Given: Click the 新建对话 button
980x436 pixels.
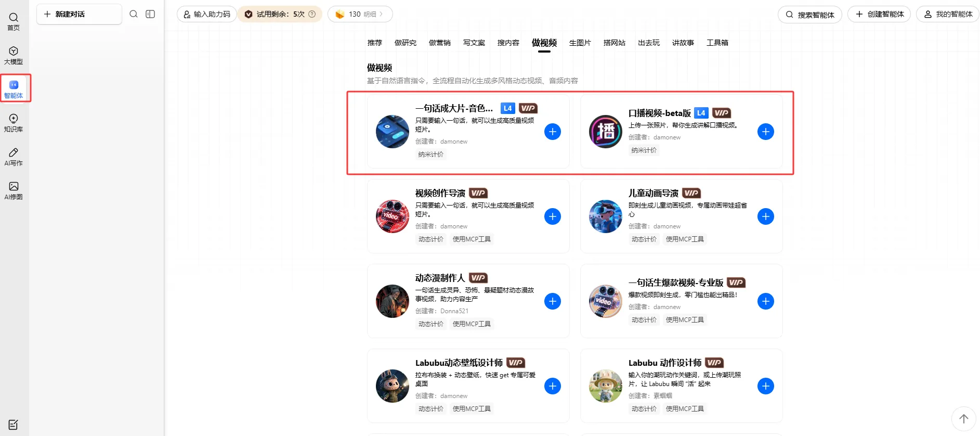Looking at the screenshot, I should 79,14.
